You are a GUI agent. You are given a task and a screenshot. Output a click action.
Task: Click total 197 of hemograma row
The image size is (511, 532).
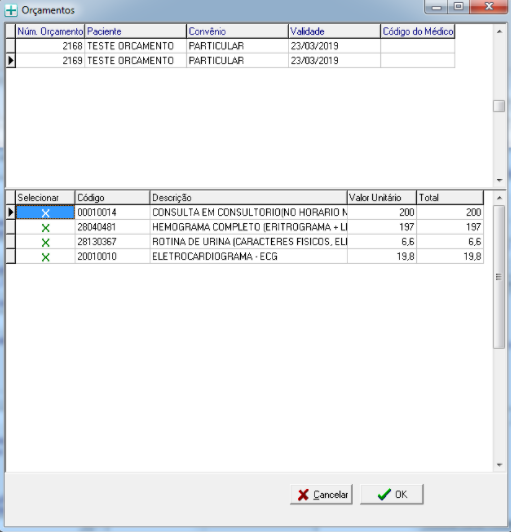[x=450, y=227]
